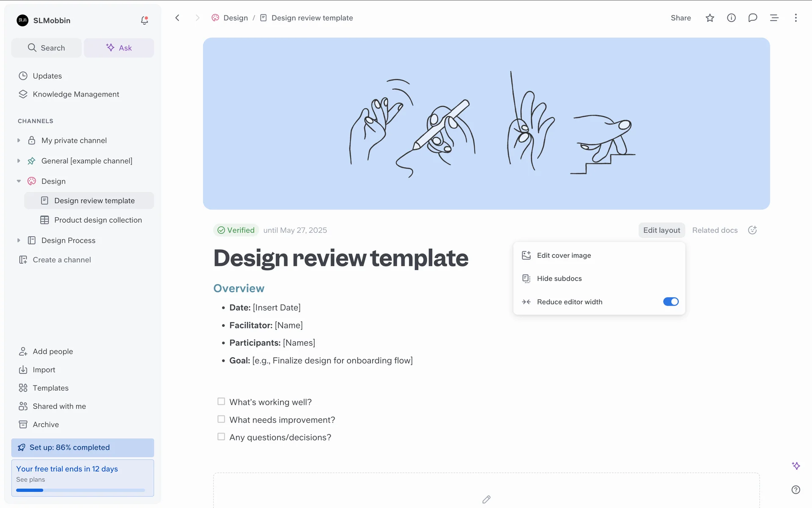
Task: Expand the Design Process channel
Action: [x=19, y=240]
